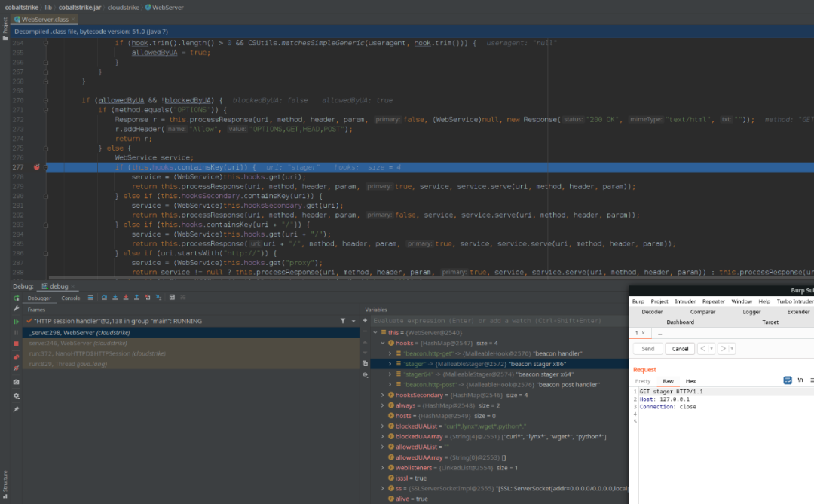Viewport: 814px width, 504px height.
Task: Open debug settings wrench icon
Action: [16, 309]
